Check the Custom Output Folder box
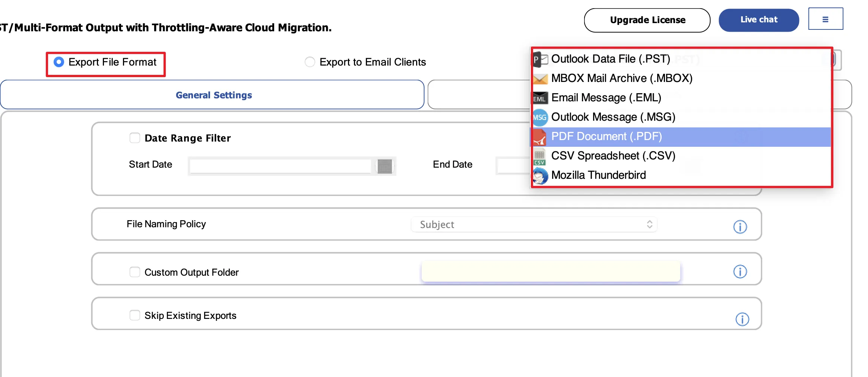This screenshot has height=377, width=868. 135,272
